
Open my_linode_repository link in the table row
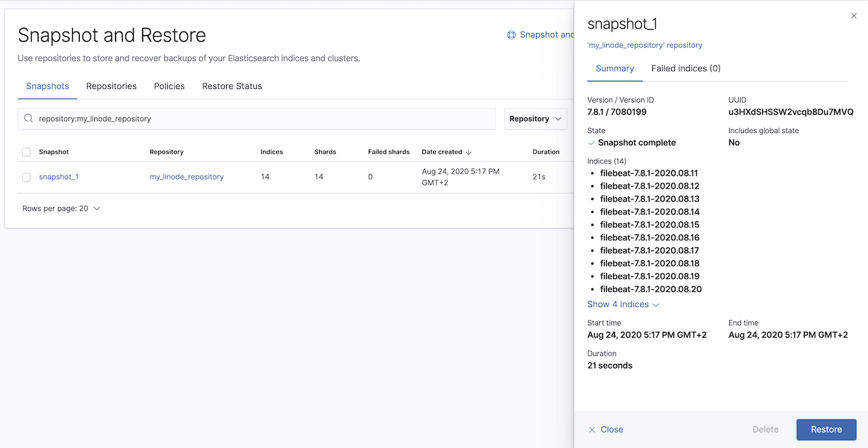point(187,177)
